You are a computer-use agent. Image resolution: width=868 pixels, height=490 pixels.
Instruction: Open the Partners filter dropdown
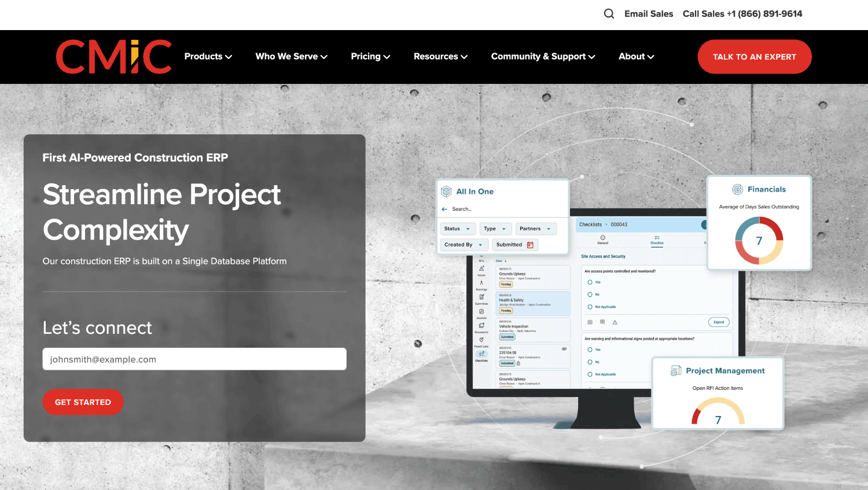click(536, 229)
